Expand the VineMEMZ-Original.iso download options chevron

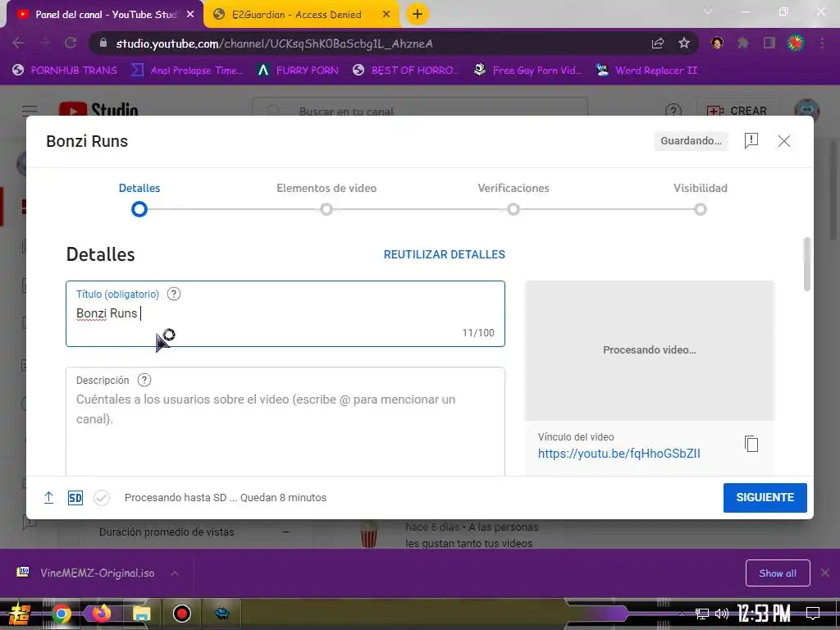point(175,573)
